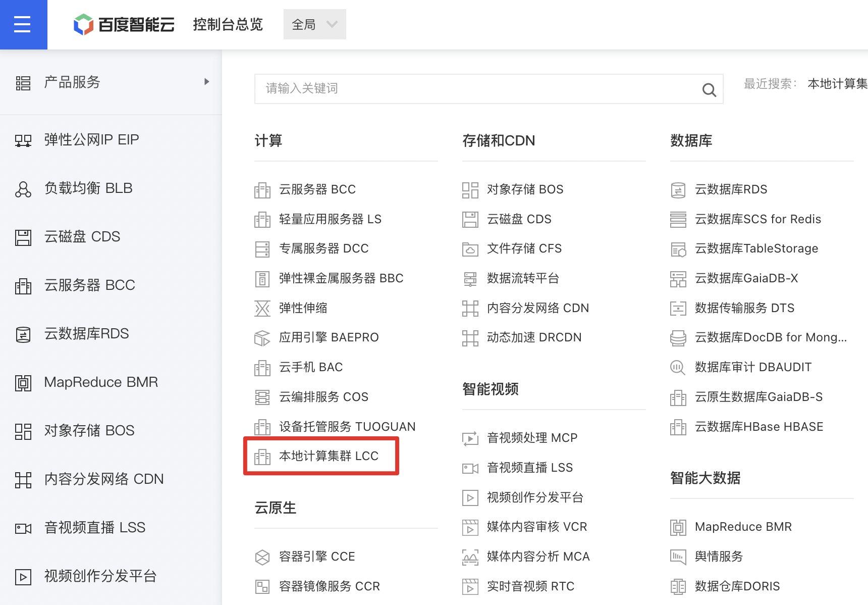Open 内容分发网络 CDN under 存储和CDN
868x605 pixels.
(538, 308)
